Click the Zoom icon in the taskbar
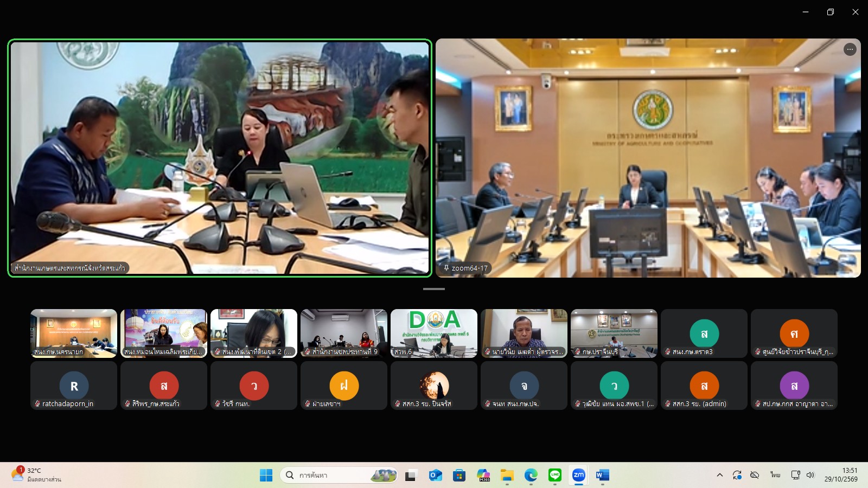Screen dimensions: 868x488 point(579,475)
